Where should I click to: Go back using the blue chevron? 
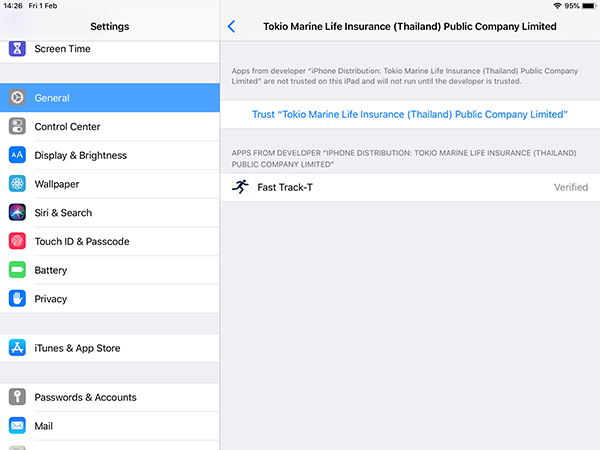(231, 26)
